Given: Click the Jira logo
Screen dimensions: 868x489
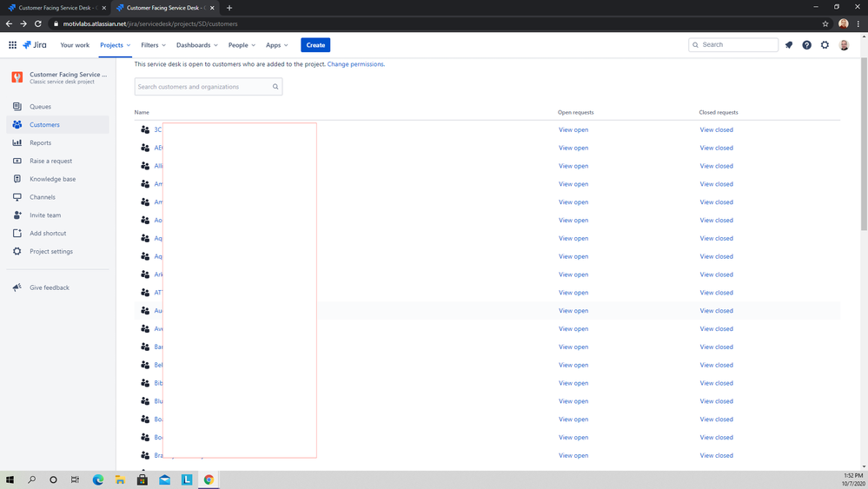Looking at the screenshot, I should click(x=35, y=45).
